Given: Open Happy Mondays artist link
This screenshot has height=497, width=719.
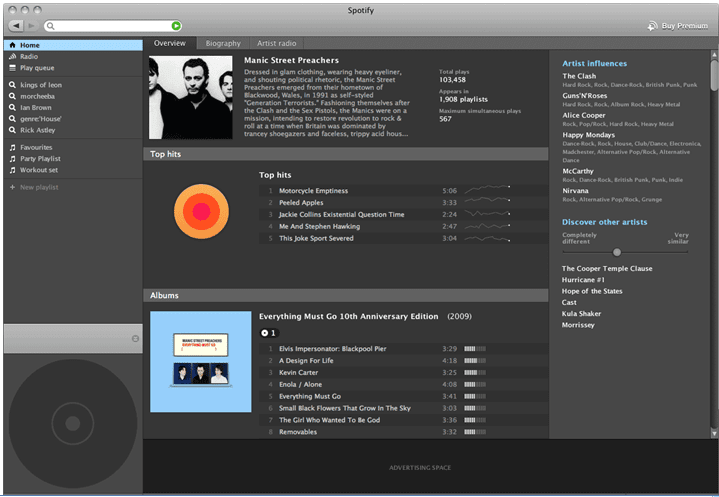Looking at the screenshot, I should click(589, 135).
